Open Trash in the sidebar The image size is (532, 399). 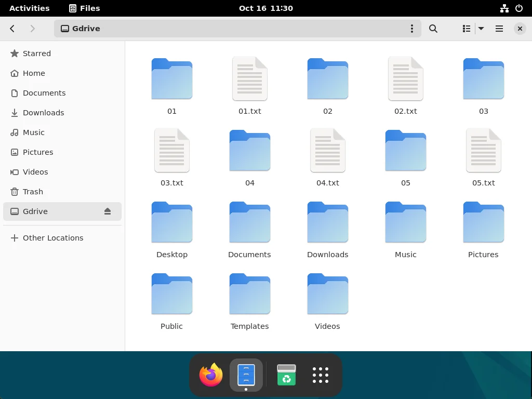62,192
